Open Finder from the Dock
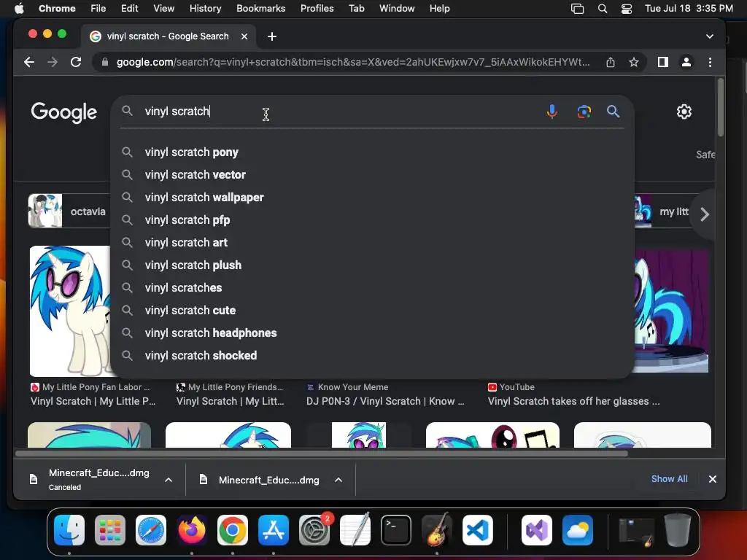This screenshot has height=560, width=747. (69, 529)
